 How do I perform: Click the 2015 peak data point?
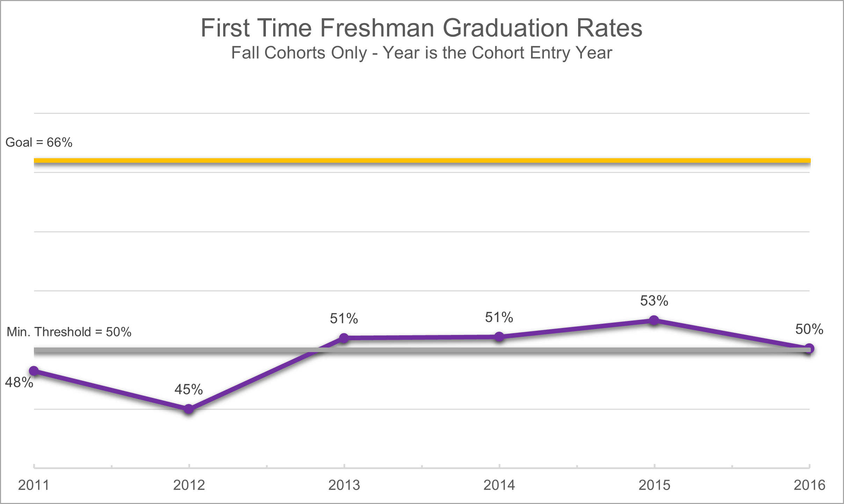[x=654, y=320]
